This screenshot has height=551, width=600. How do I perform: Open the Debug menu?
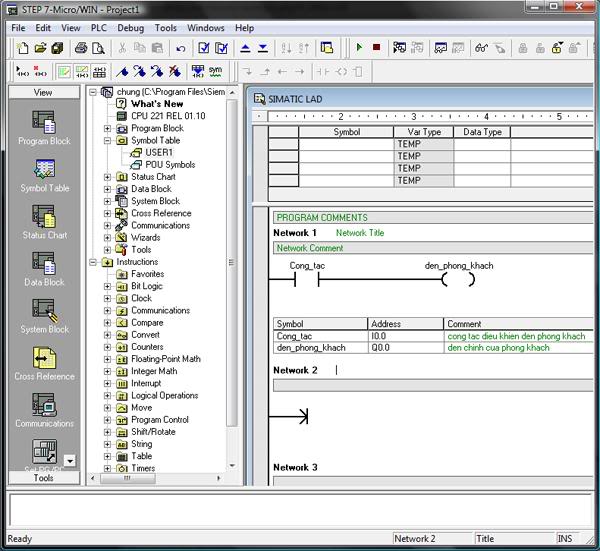pyautogui.click(x=130, y=28)
